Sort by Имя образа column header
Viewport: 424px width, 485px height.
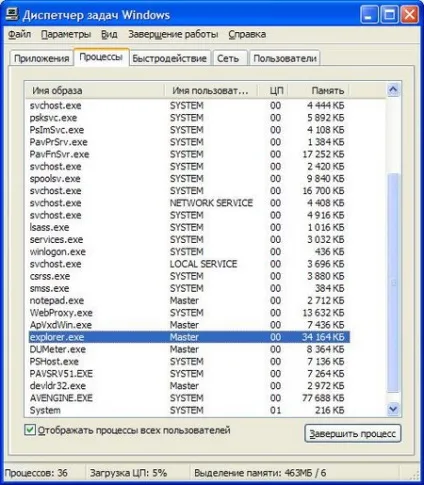click(95, 90)
